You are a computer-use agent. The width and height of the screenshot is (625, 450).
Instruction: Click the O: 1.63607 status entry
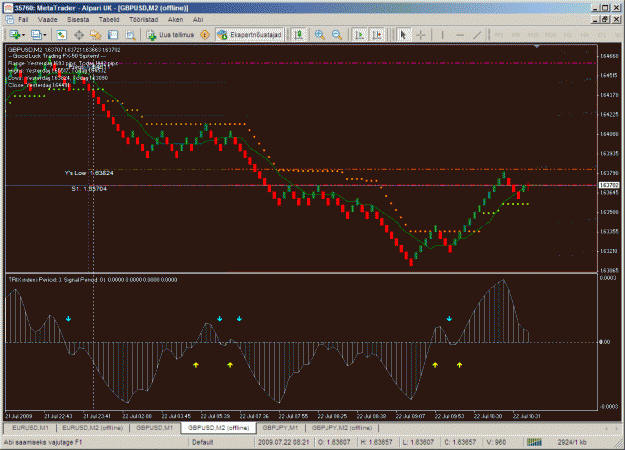coord(334,442)
